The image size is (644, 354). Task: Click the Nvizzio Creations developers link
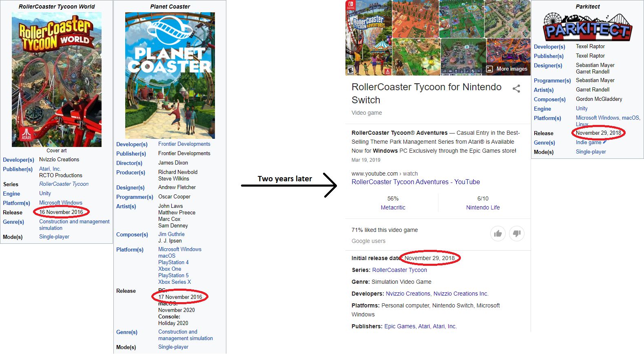pyautogui.click(x=407, y=294)
